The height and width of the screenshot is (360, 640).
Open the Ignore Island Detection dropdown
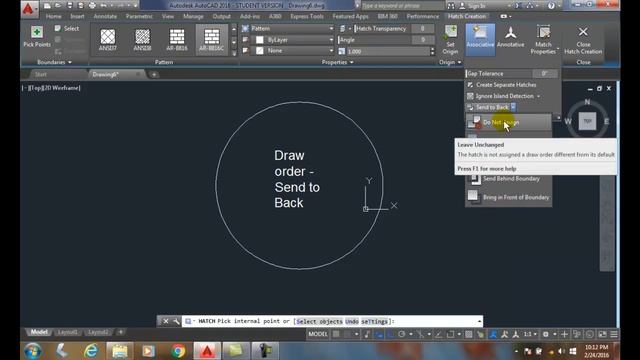504,96
